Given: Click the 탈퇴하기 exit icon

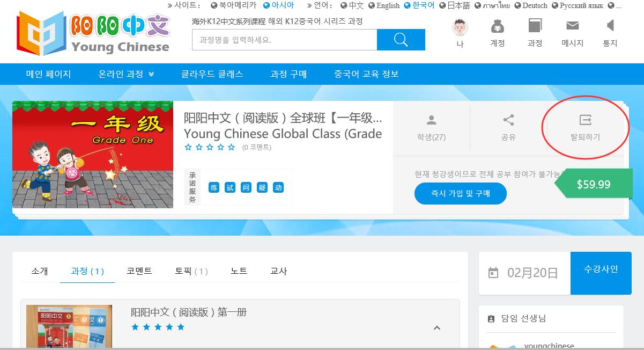Looking at the screenshot, I should [586, 120].
